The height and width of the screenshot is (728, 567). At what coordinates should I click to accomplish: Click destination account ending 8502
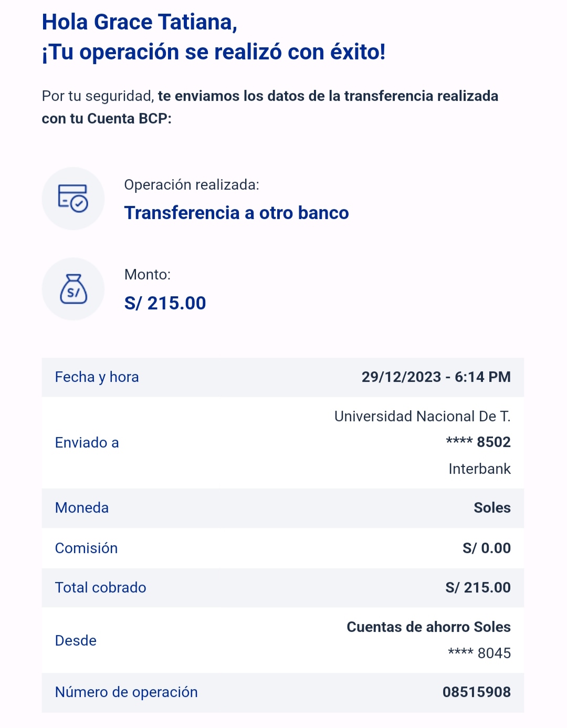(x=478, y=442)
